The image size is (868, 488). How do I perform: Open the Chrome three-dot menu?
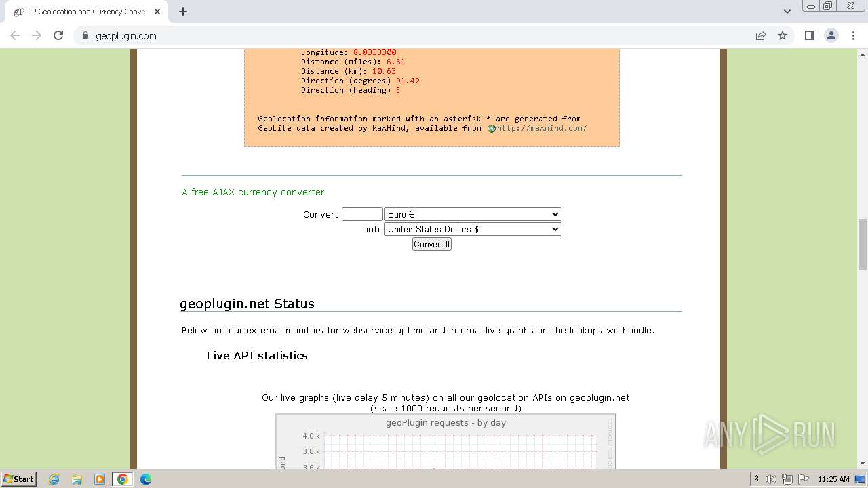[854, 35]
